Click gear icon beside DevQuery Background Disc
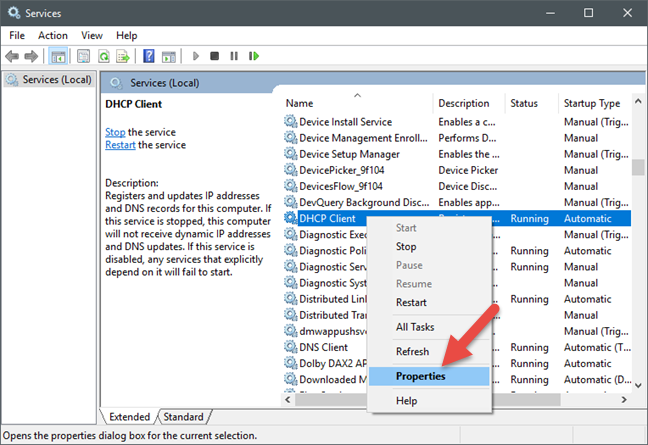Viewport: 648px width, 445px height. click(291, 202)
